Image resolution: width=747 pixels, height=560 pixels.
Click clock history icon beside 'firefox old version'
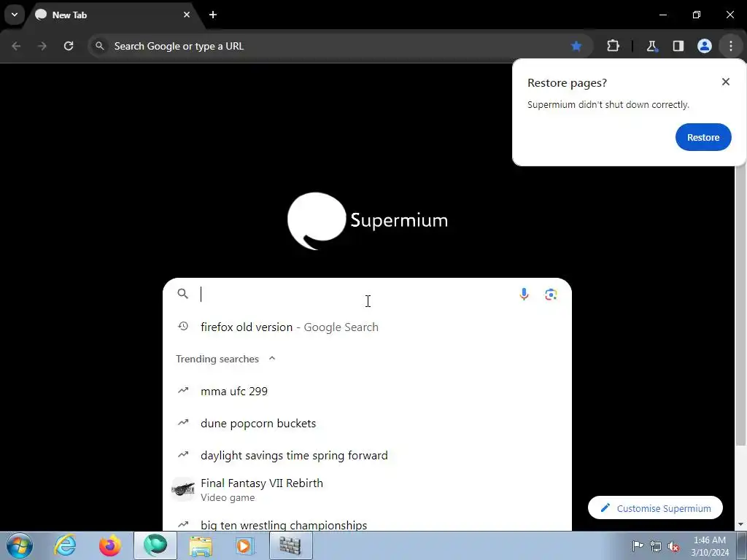(x=183, y=326)
